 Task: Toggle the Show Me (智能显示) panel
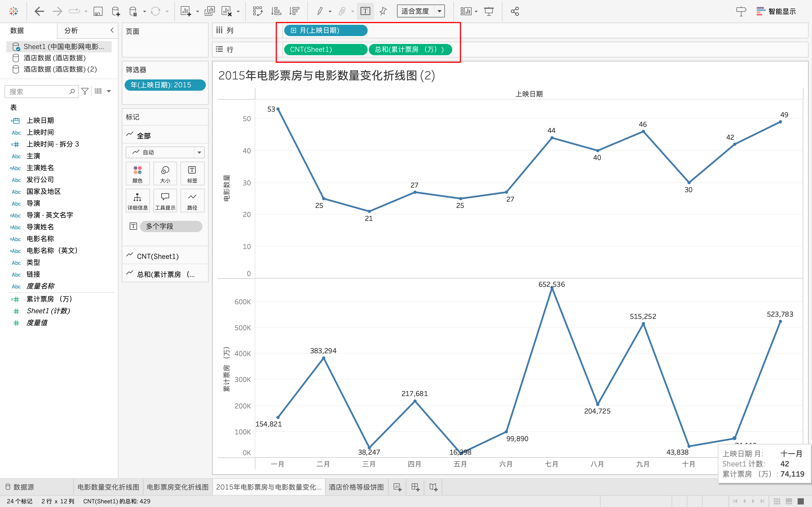(776, 11)
